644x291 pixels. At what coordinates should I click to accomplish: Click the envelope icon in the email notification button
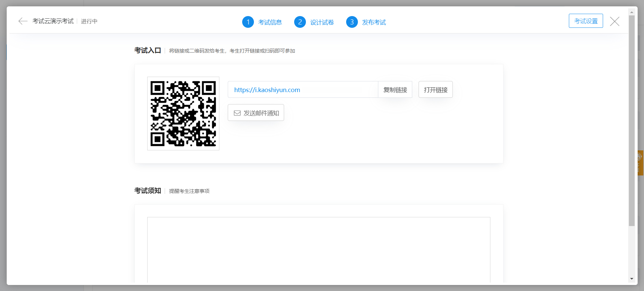237,113
